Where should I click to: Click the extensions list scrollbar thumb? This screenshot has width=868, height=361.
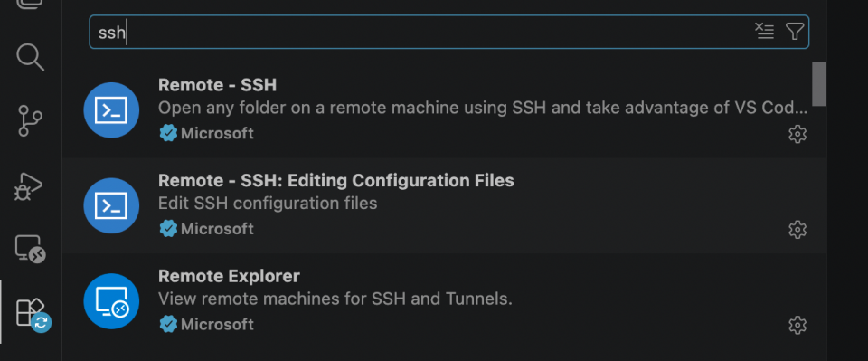pos(819,84)
